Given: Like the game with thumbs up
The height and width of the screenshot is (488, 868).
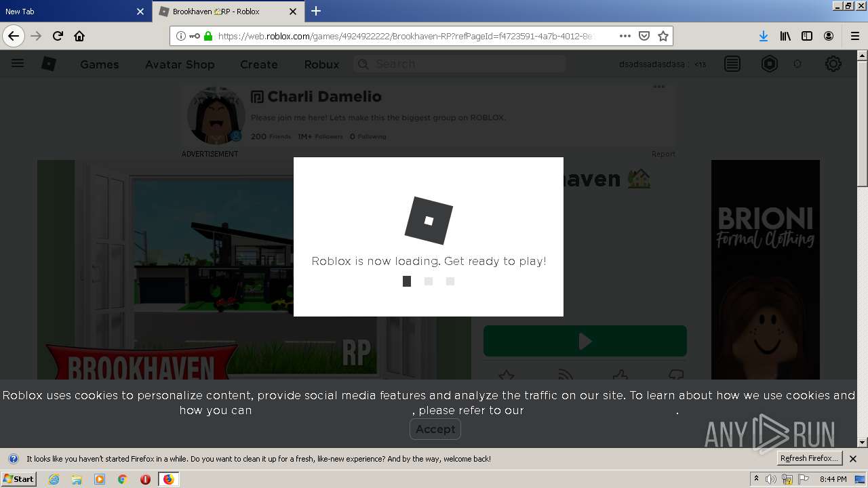Looking at the screenshot, I should click(x=620, y=375).
